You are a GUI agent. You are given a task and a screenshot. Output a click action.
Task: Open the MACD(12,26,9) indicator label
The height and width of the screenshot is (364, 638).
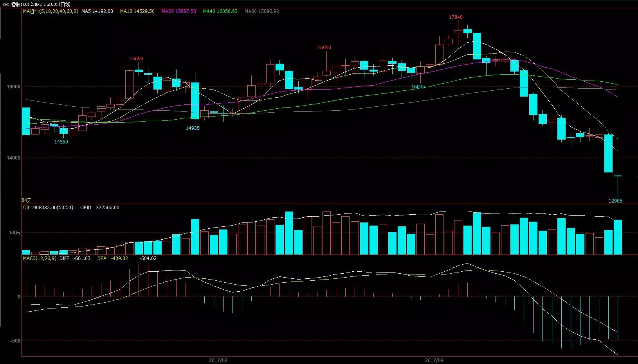pyautogui.click(x=40, y=258)
